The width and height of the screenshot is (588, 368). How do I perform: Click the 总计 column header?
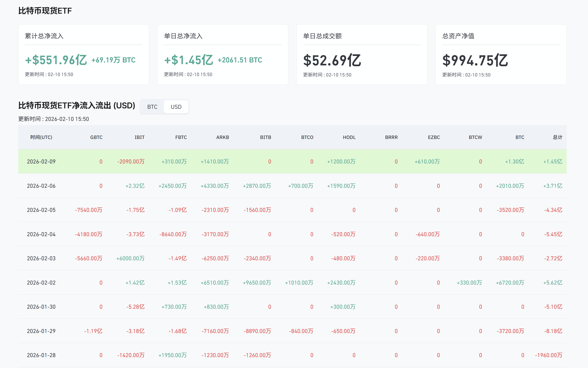pyautogui.click(x=557, y=137)
